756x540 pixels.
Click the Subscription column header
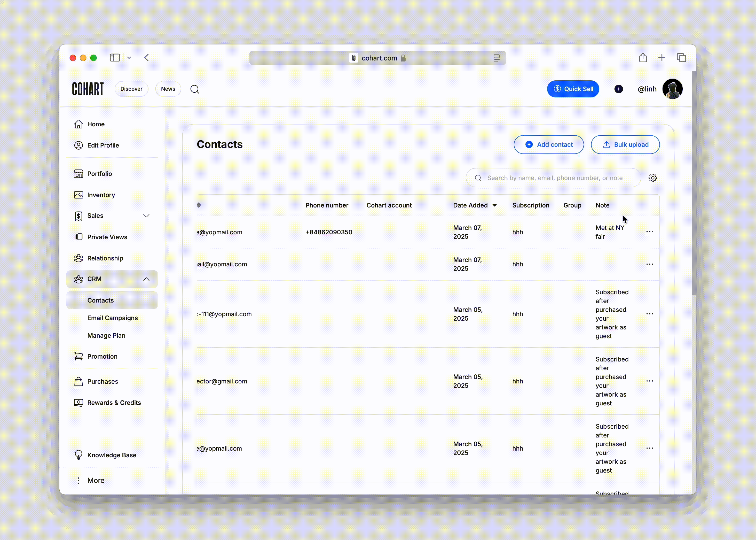pos(531,205)
